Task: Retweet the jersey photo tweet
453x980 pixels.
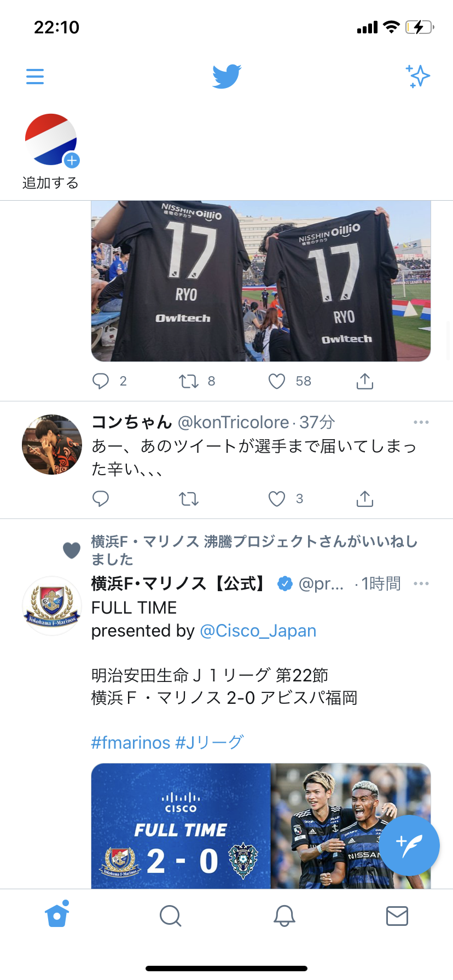Action: pos(189,381)
